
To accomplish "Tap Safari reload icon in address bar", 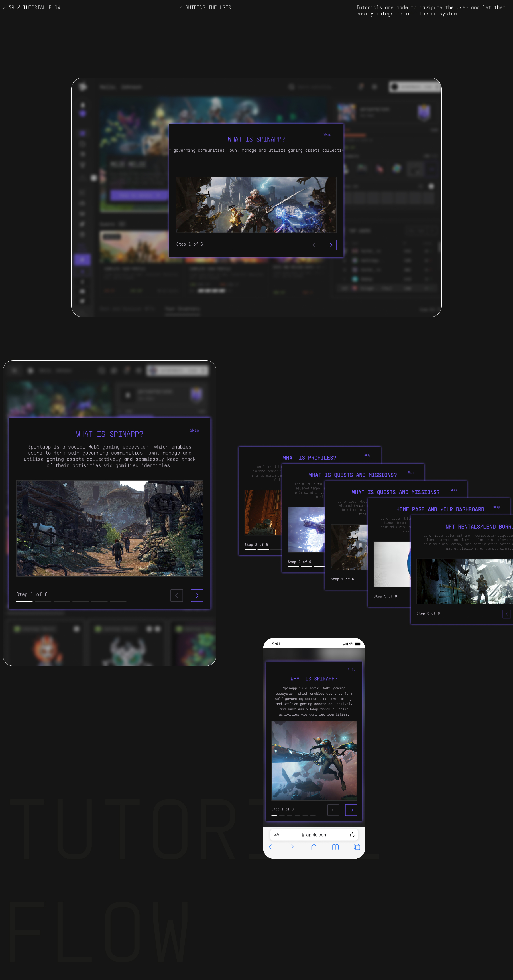I will pyautogui.click(x=352, y=835).
